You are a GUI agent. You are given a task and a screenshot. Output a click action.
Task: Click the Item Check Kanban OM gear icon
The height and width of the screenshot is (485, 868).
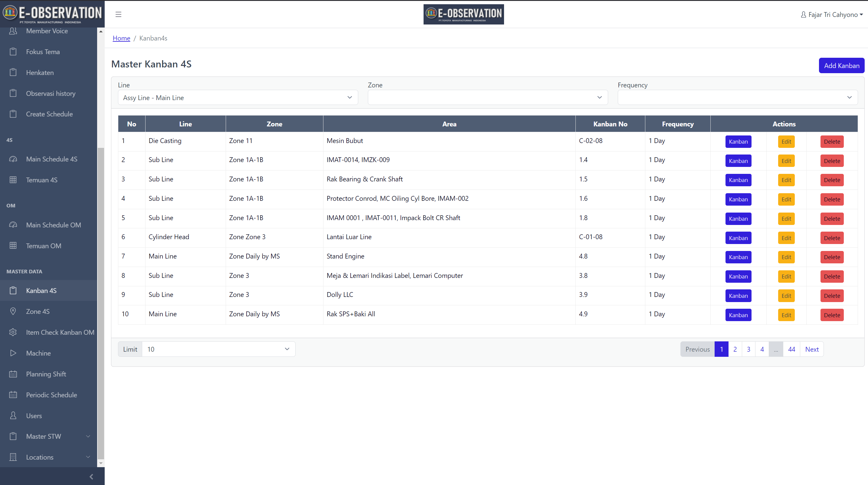point(13,332)
